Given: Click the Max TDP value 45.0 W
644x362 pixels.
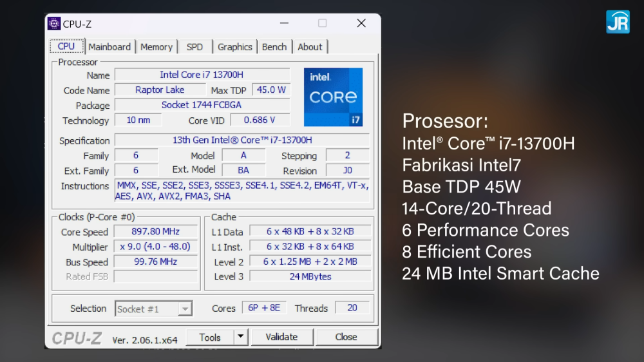Looking at the screenshot, I should click(271, 90).
